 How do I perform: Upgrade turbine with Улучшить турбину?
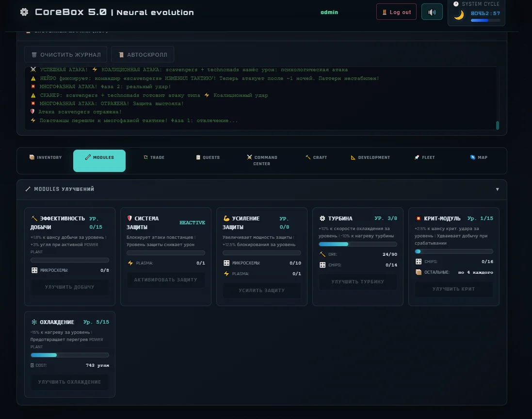tap(357, 282)
